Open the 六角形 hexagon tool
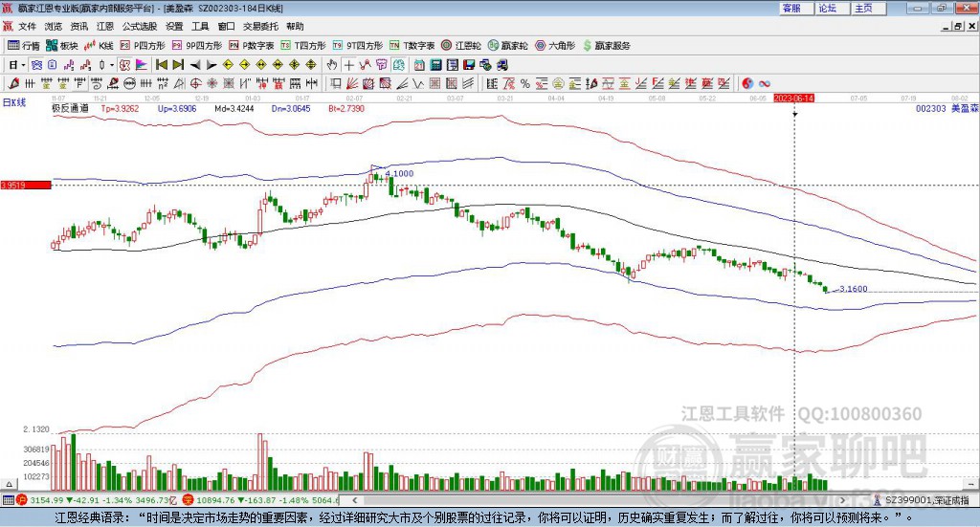 coord(555,46)
